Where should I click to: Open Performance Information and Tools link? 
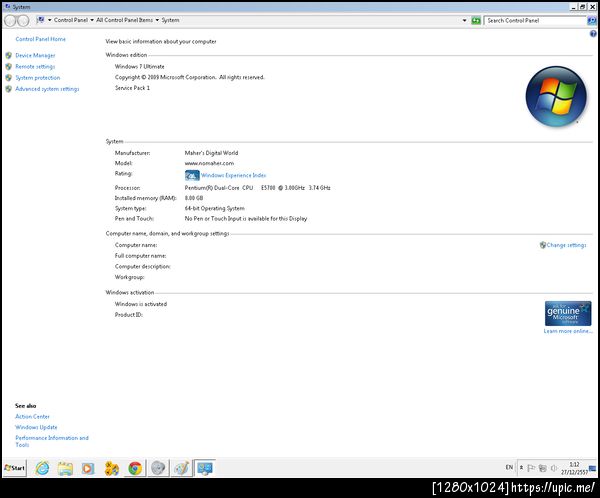tap(52, 441)
